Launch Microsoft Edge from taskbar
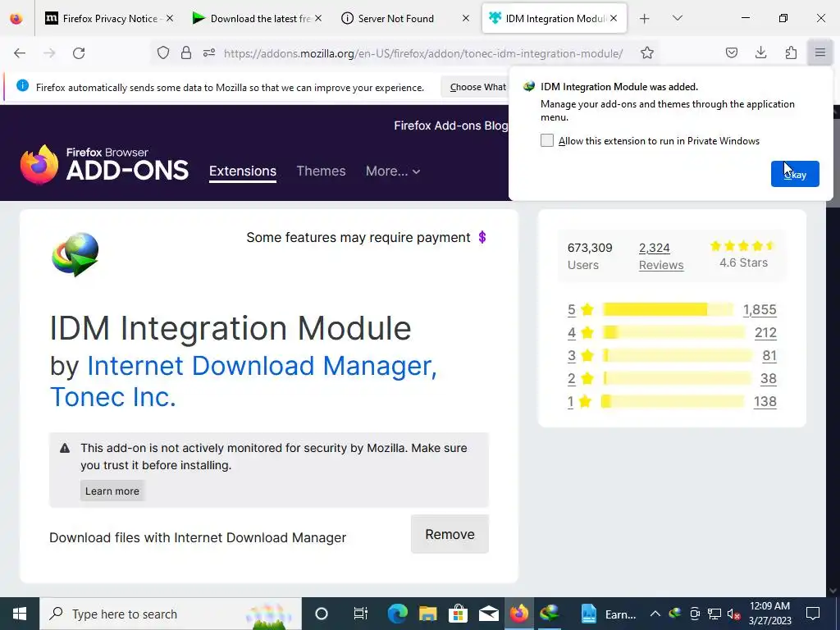This screenshot has width=840, height=630. (x=398, y=614)
